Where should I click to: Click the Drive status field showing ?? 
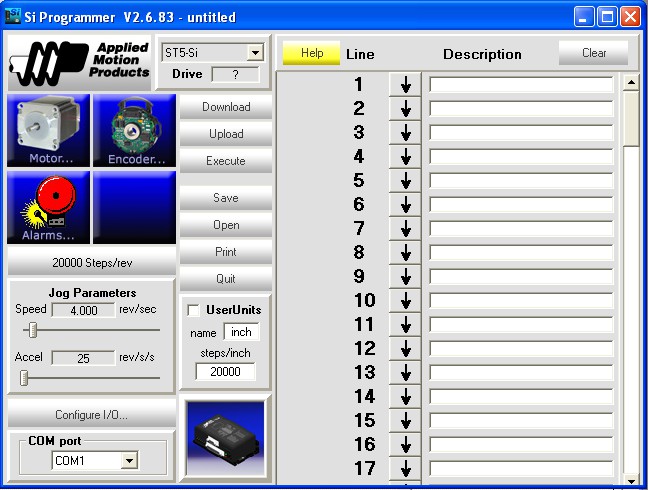pyautogui.click(x=235, y=75)
